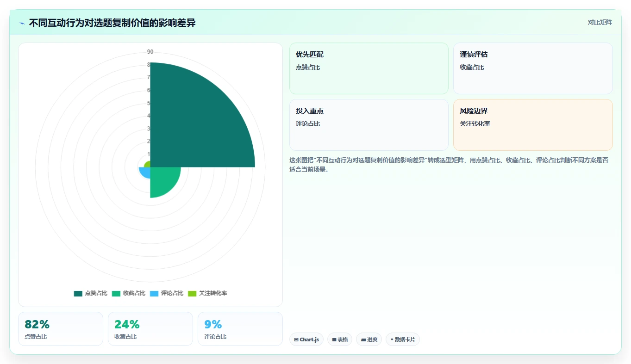Screen dimensions: 631x364
Task: Click the 数据卡片 tag
Action: [x=403, y=339]
